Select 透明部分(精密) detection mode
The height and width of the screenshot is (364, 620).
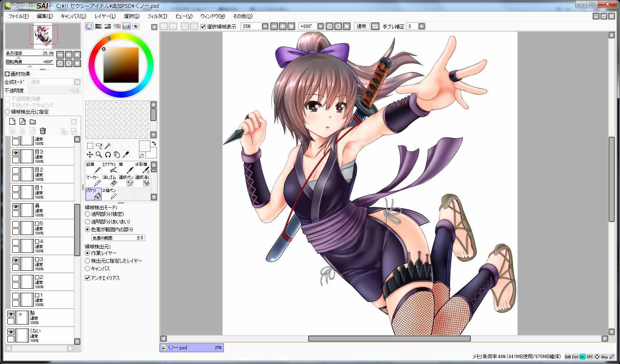(87, 214)
